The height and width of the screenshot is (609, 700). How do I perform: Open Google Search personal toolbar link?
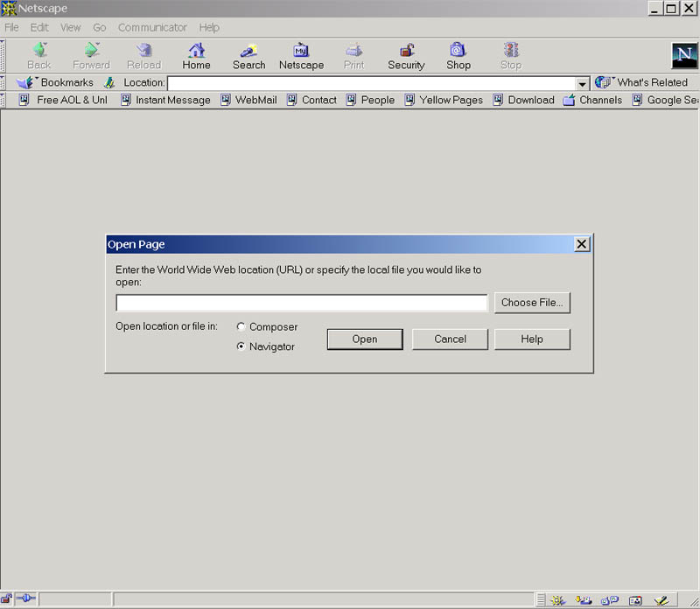pyautogui.click(x=666, y=100)
